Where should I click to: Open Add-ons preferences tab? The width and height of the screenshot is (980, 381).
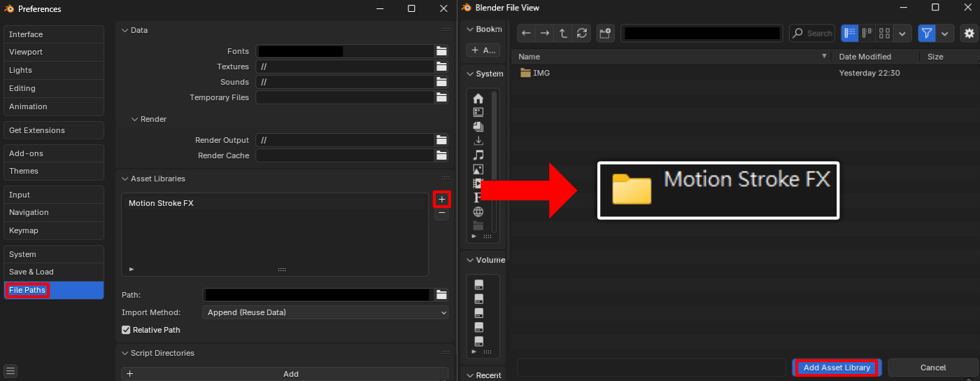coord(54,153)
